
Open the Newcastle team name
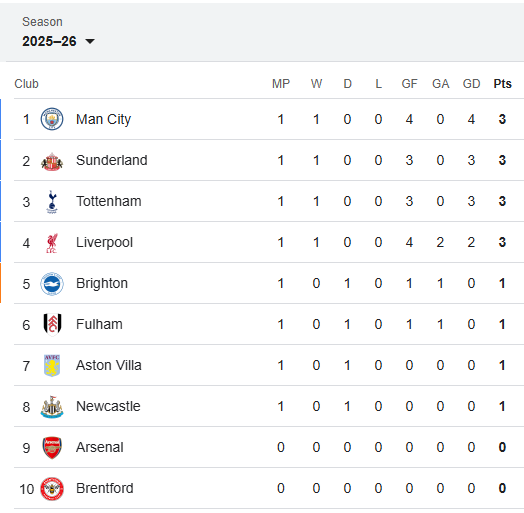[108, 406]
